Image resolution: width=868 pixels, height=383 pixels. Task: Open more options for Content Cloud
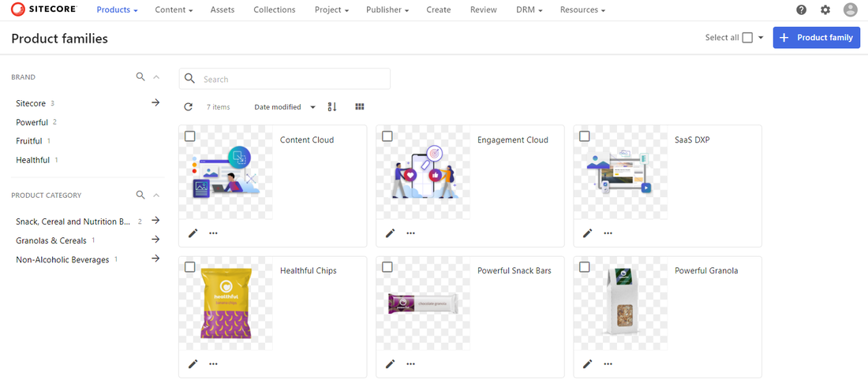click(x=213, y=232)
